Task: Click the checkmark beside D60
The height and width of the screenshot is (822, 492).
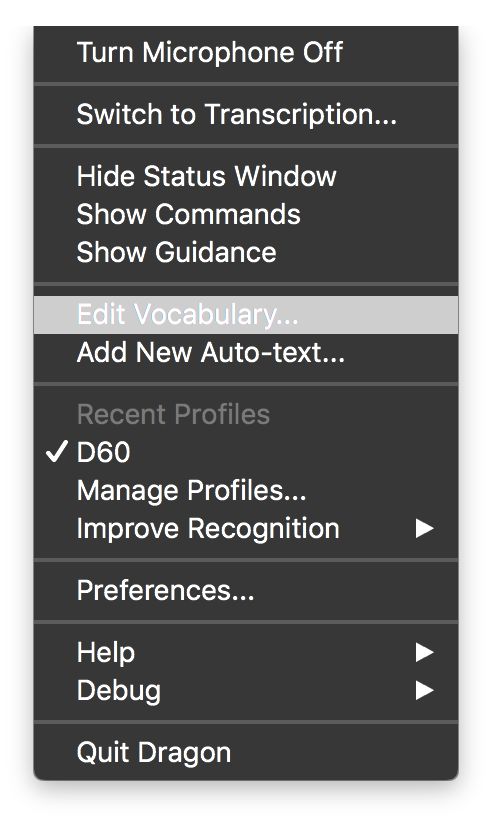Action: coord(57,451)
